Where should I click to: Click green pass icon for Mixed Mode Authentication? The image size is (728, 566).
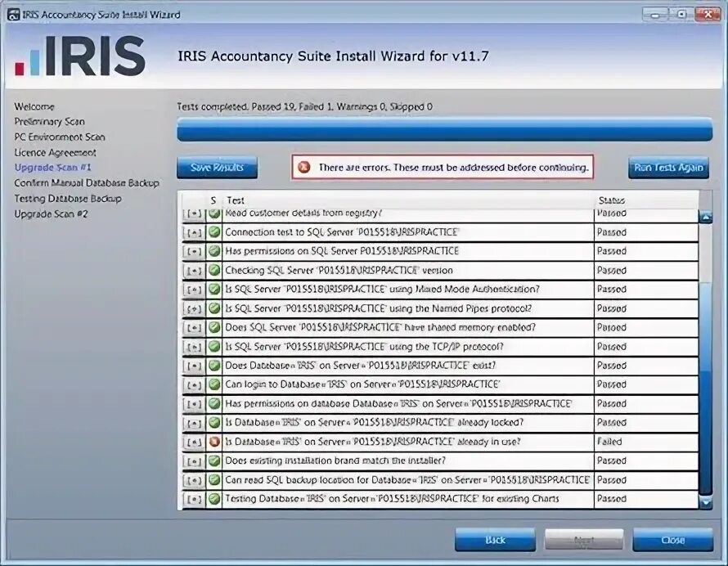click(x=214, y=289)
